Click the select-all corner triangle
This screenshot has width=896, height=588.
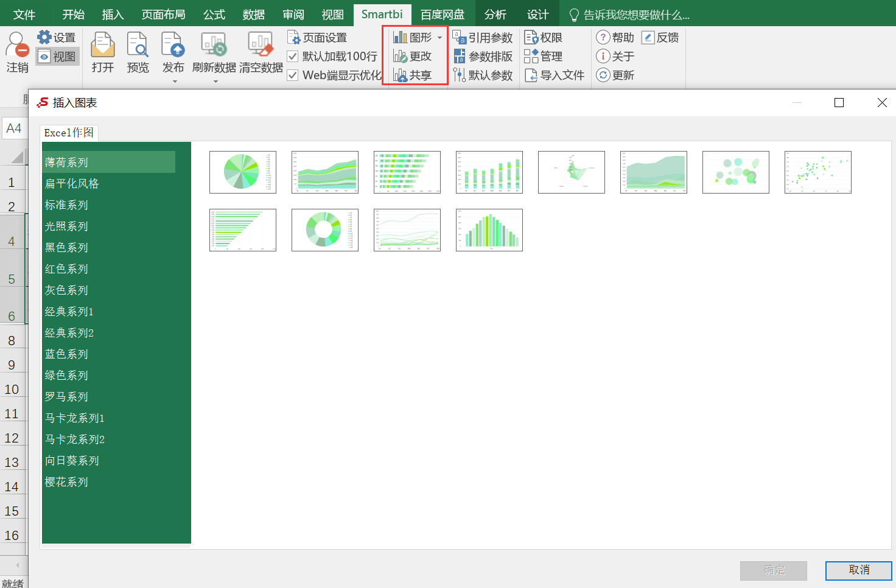tap(17, 157)
